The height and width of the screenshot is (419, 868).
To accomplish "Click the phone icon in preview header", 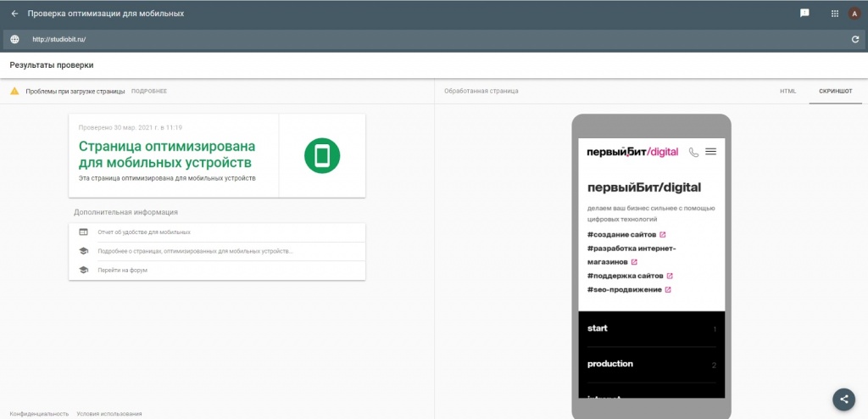I will (x=693, y=152).
